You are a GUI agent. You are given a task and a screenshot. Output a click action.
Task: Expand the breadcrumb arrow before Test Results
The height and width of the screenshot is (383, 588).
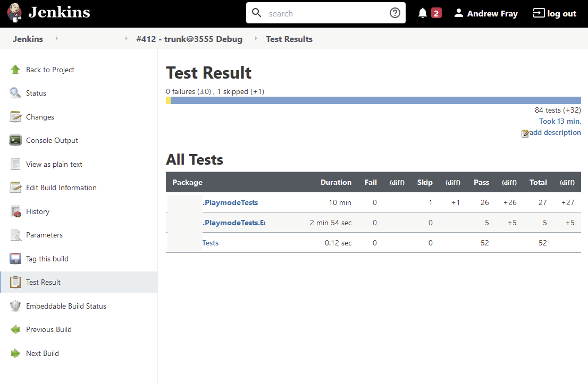(256, 38)
